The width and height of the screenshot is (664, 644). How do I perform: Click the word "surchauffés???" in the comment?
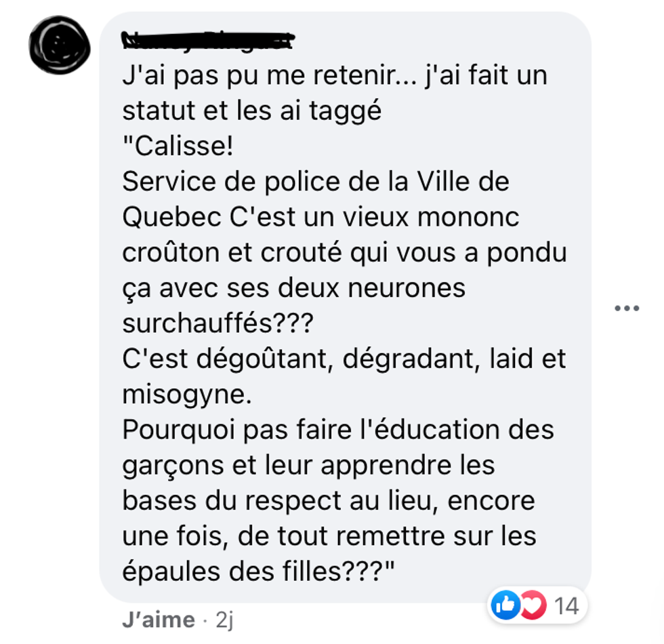pos(217,323)
